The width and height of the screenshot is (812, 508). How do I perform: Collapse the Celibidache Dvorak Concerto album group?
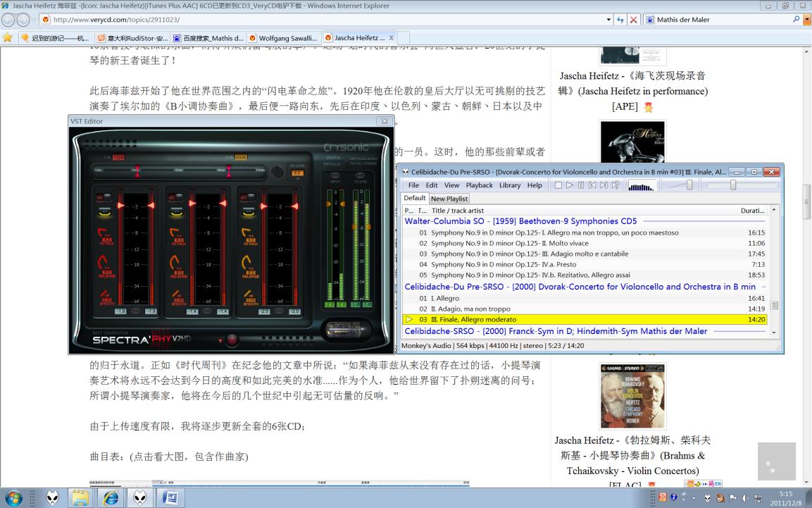click(x=580, y=286)
